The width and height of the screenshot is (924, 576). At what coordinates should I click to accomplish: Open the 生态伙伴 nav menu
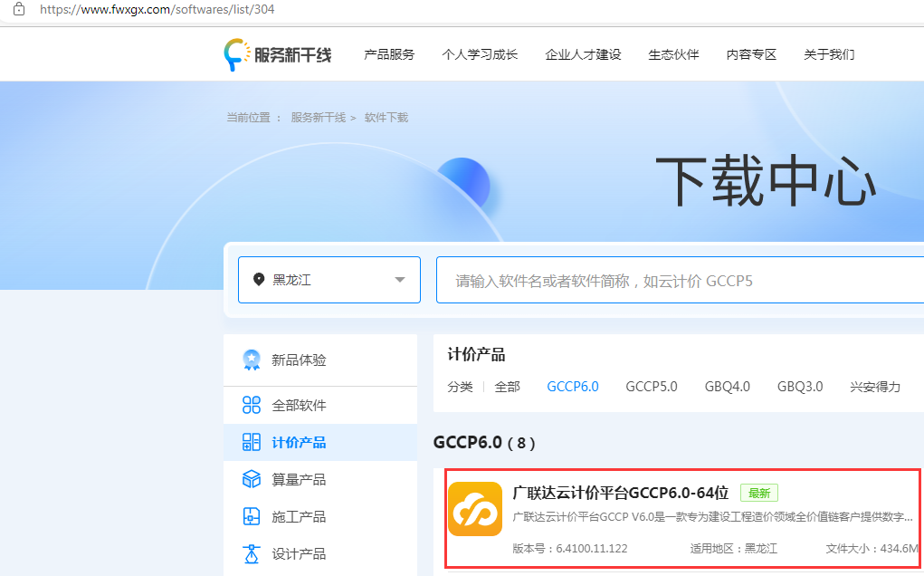coord(673,55)
